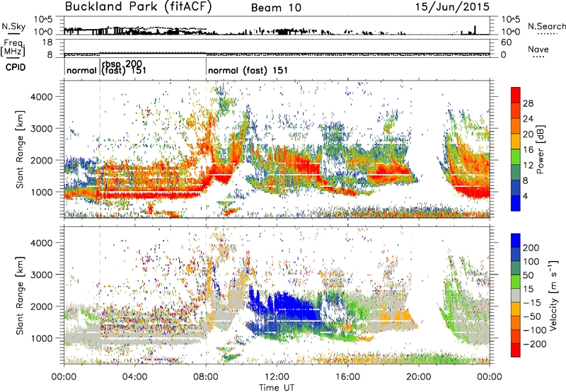Click the power panel 'Slant Range [km]' label
This screenshot has height=392, width=566.
click(20, 149)
